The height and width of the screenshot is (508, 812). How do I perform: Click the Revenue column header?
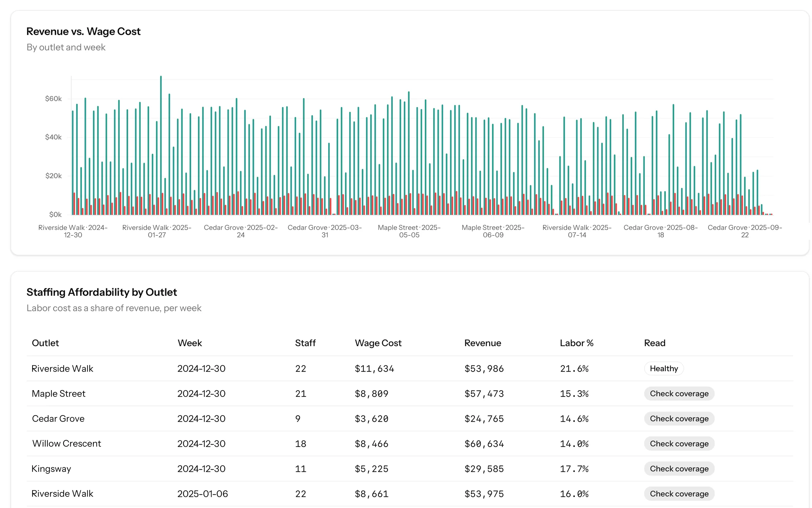click(483, 343)
